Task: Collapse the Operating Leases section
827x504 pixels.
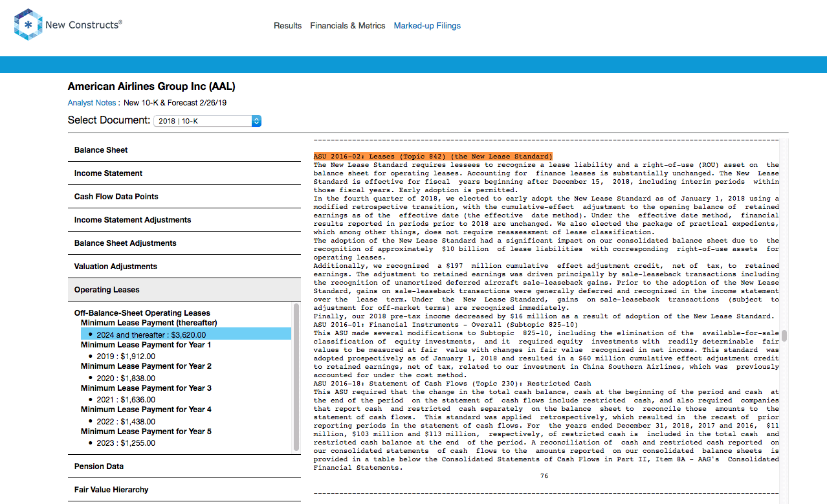Action: click(x=184, y=290)
